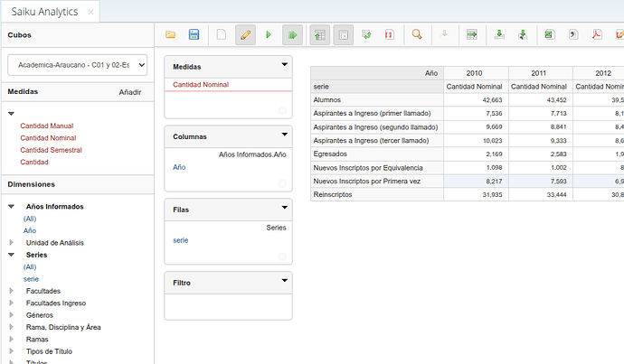Expand the Ramas dimension
The width and height of the screenshot is (624, 364).
point(11,340)
